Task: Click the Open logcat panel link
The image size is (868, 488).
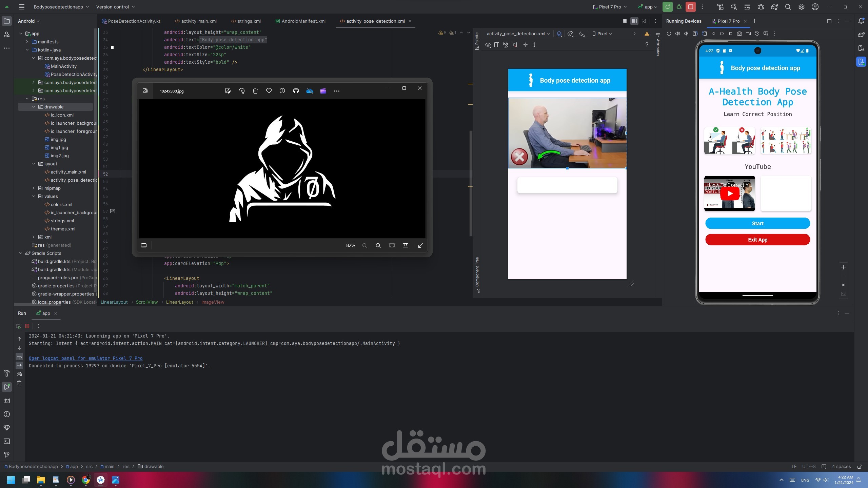Action: pos(85,358)
